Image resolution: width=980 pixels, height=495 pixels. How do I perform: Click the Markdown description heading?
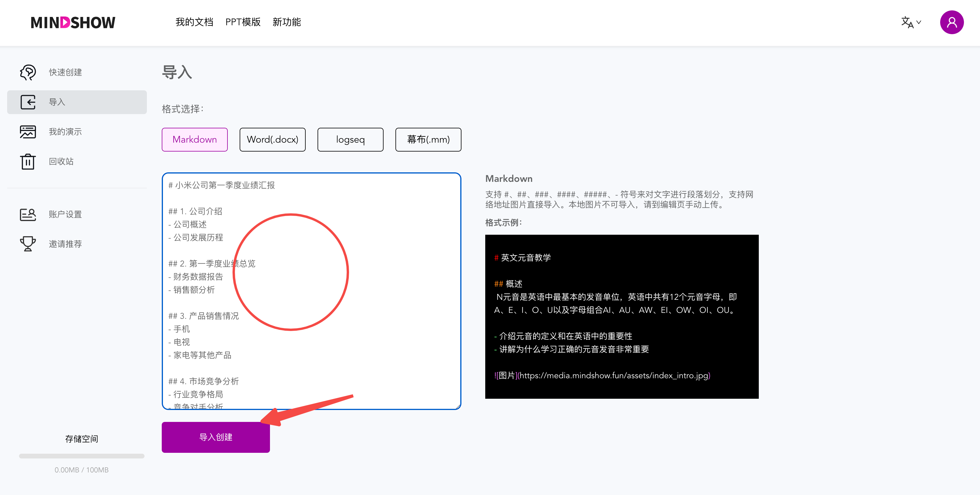[x=509, y=179]
